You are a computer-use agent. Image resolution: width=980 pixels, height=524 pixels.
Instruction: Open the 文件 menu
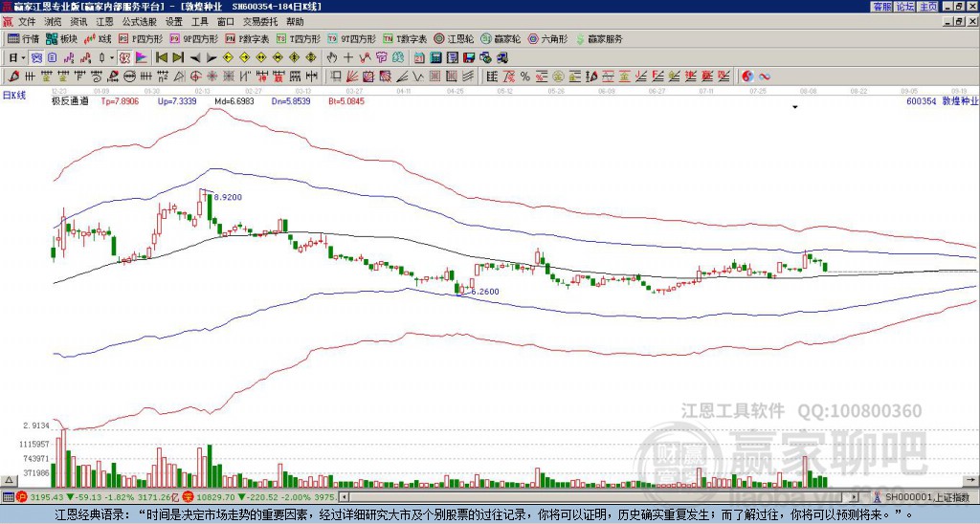[26, 22]
